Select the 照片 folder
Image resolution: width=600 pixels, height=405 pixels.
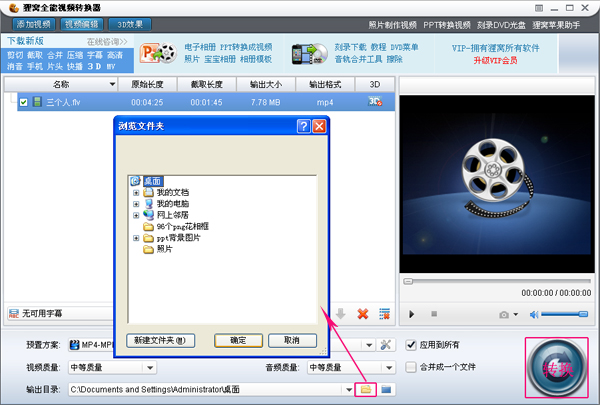click(x=165, y=249)
